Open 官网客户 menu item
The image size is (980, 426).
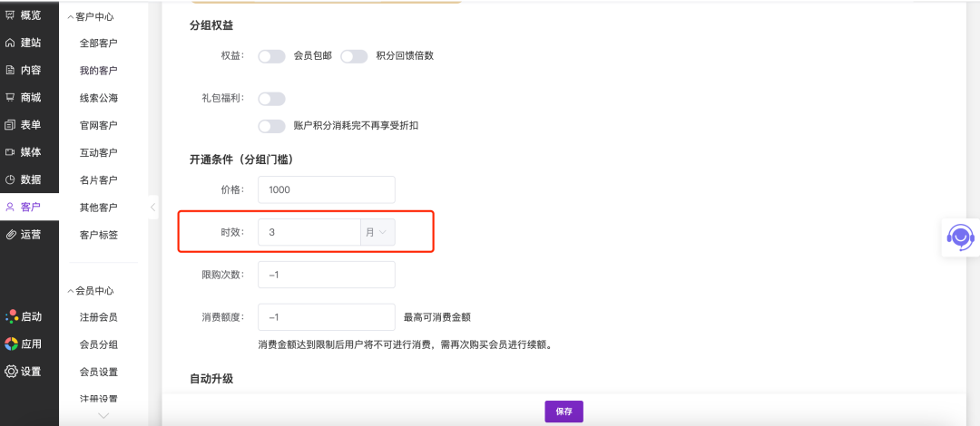pos(99,126)
